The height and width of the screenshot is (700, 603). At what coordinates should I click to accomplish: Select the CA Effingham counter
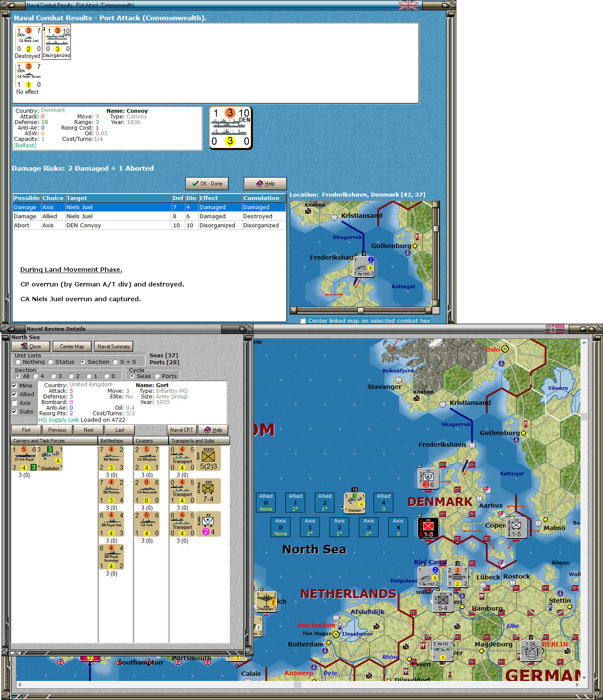147,458
